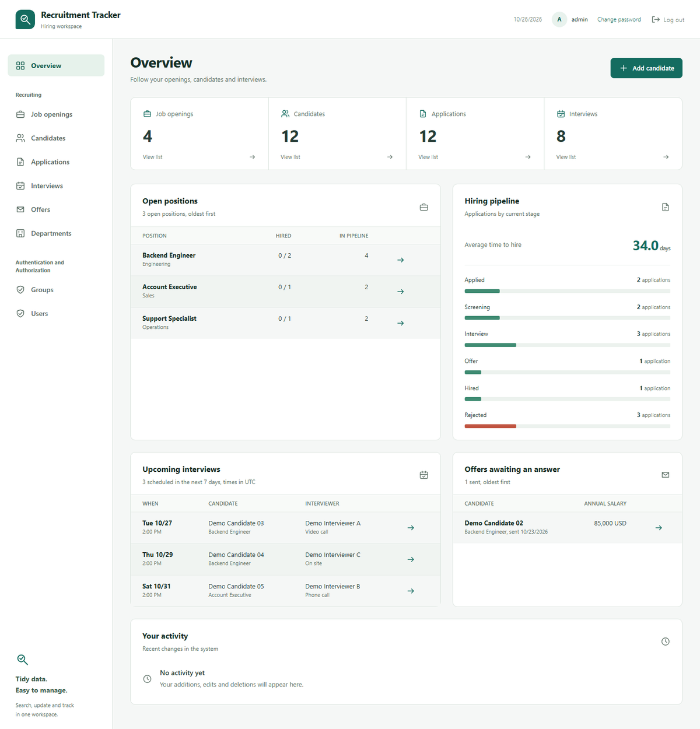Click the admin avatar circle icon
700x729 pixels.
pos(559,19)
